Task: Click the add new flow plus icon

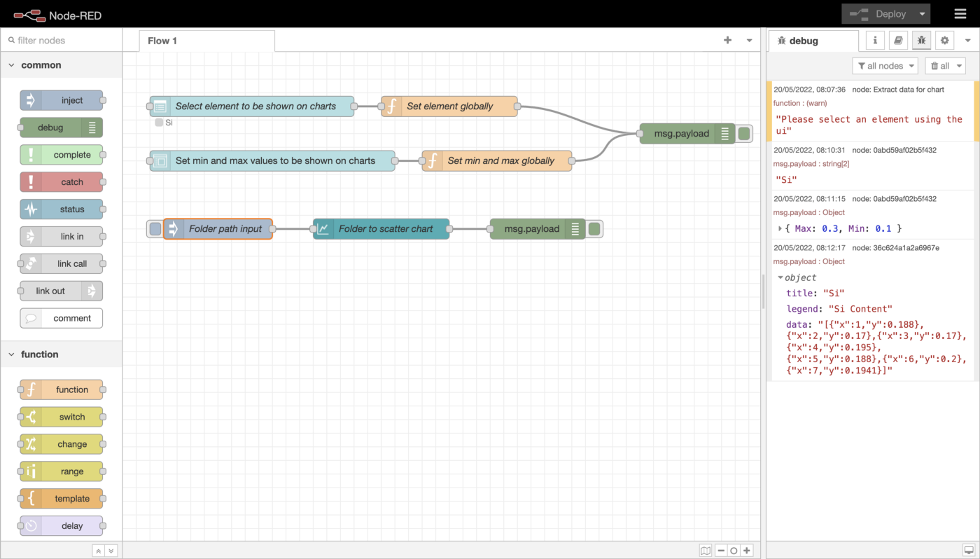Action: tap(727, 41)
